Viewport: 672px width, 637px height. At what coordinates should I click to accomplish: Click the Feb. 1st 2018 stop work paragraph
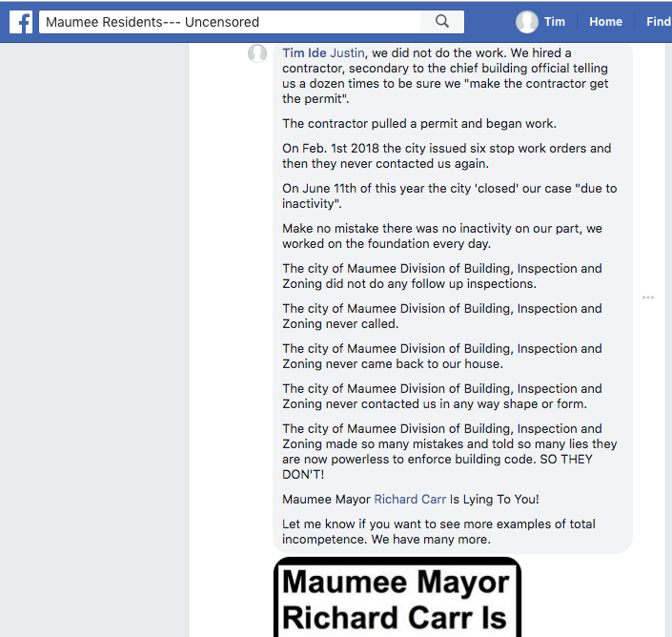coord(446,155)
